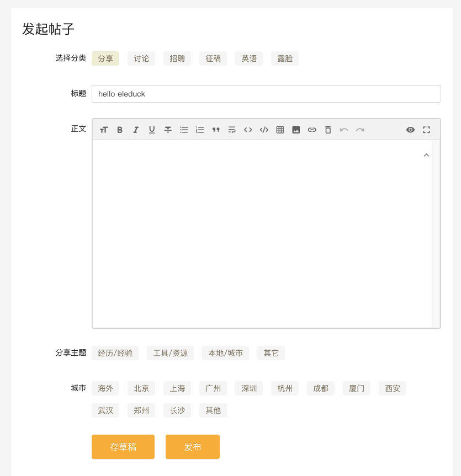Pick 北京 as the city

(x=141, y=388)
